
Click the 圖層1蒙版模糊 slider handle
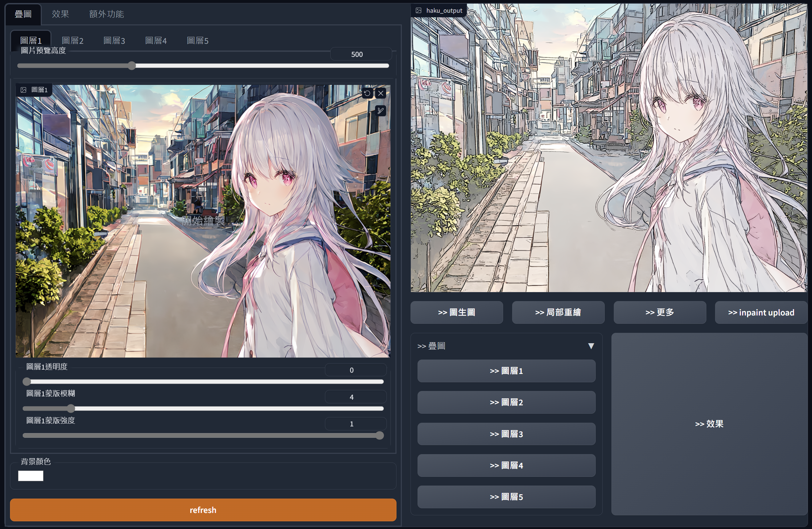point(71,408)
